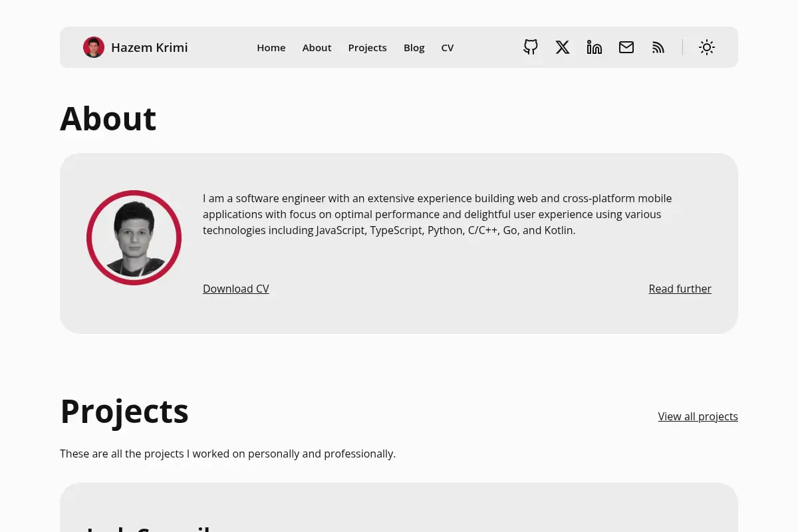The image size is (798, 532).
Task: Follow the Read further link
Action: [x=680, y=289]
